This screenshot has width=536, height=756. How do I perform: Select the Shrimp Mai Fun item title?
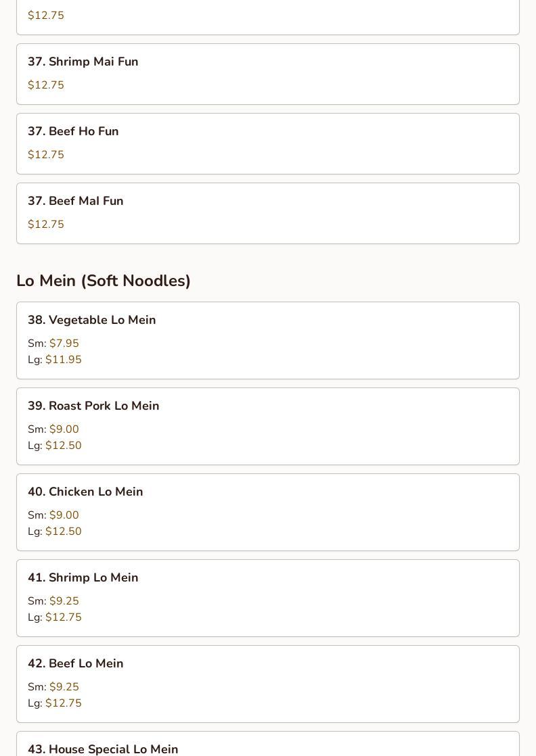pyautogui.click(x=83, y=62)
